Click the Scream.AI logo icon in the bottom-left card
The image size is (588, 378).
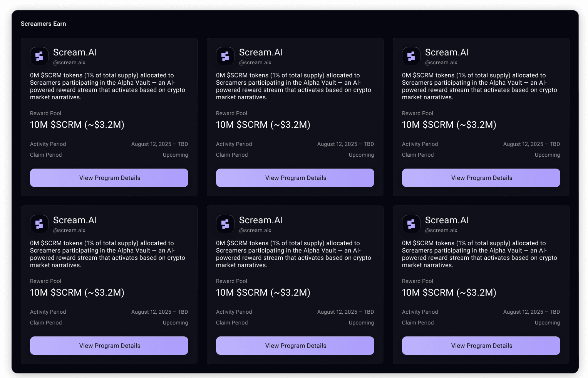(39, 224)
